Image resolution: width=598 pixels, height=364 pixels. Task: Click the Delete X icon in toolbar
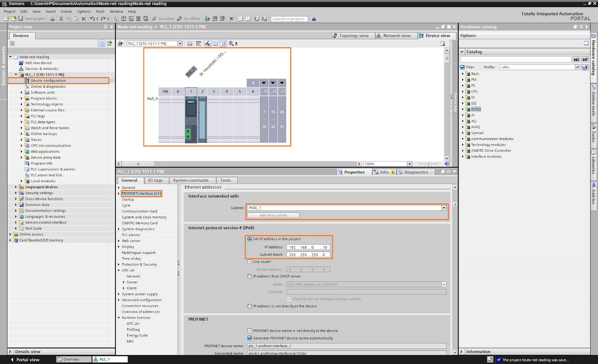[84, 19]
